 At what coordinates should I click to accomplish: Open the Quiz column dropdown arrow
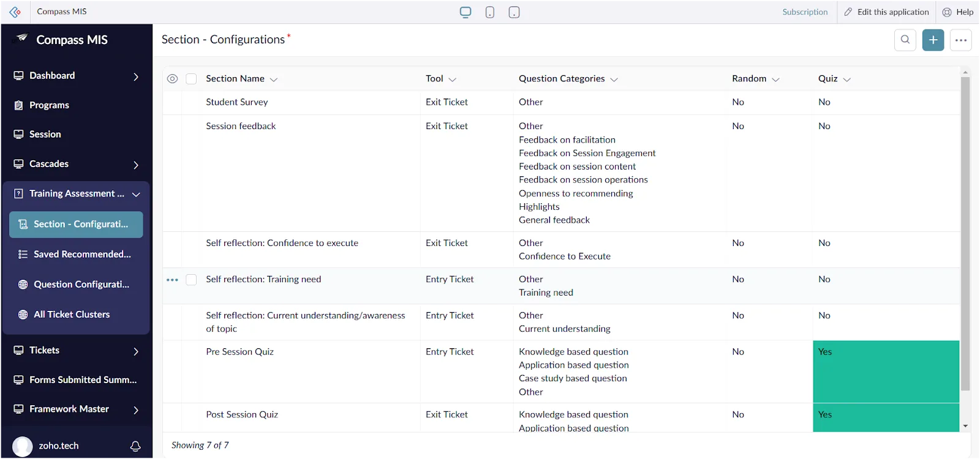[847, 80]
